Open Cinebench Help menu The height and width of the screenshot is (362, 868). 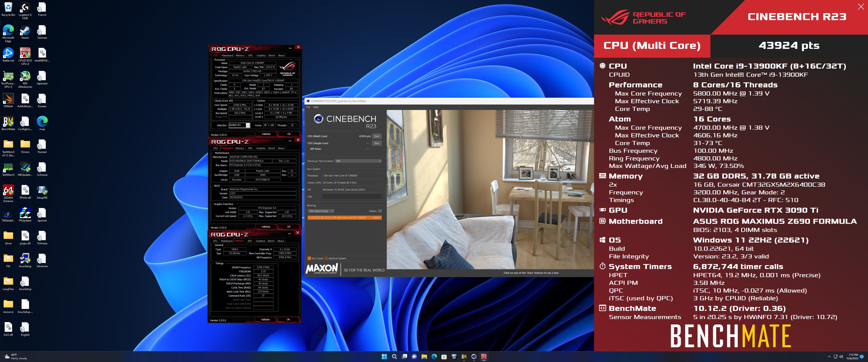click(x=316, y=107)
